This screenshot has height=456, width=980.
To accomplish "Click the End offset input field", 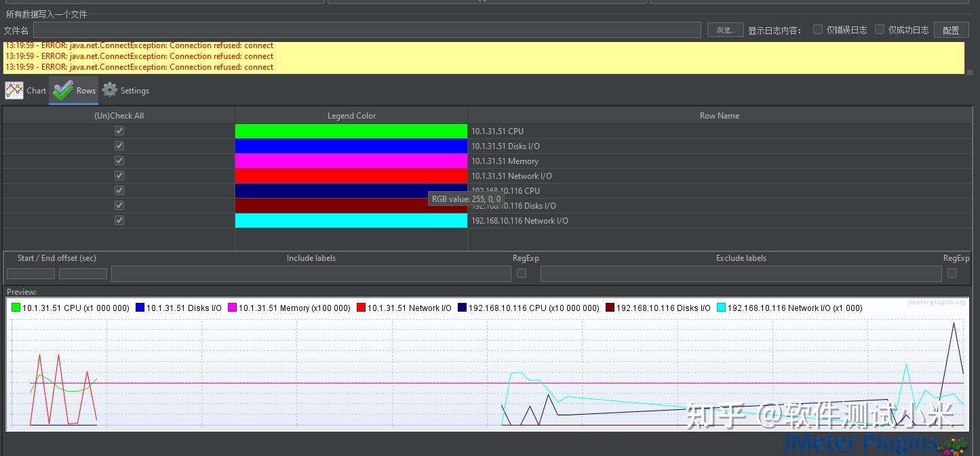I will 83,274.
